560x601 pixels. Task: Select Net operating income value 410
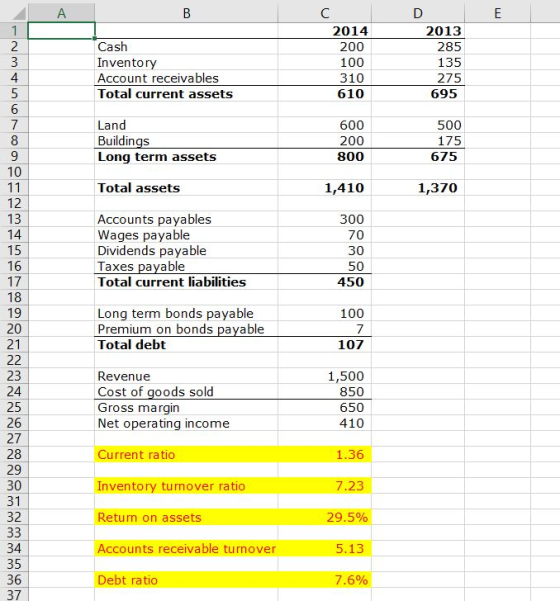pos(325,423)
